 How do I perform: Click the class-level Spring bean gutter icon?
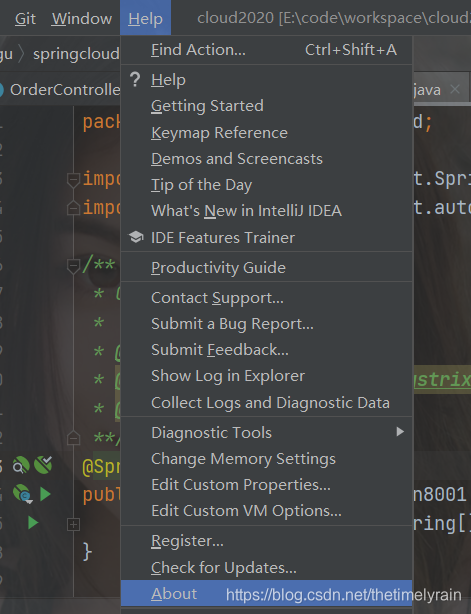point(22,493)
